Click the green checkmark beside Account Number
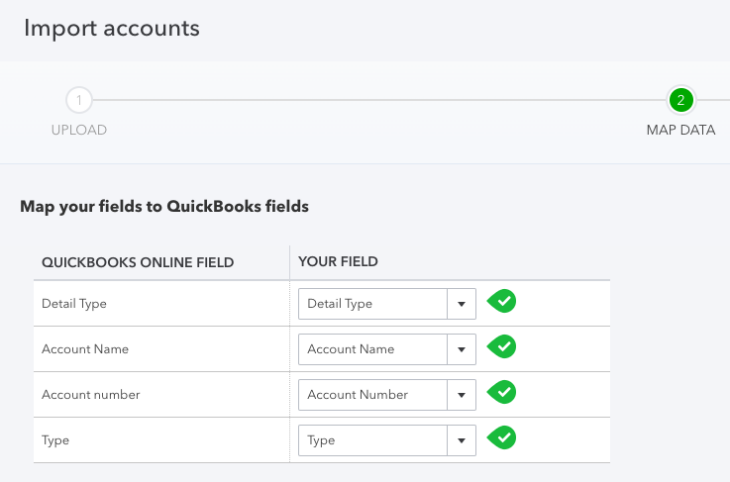 [502, 392]
